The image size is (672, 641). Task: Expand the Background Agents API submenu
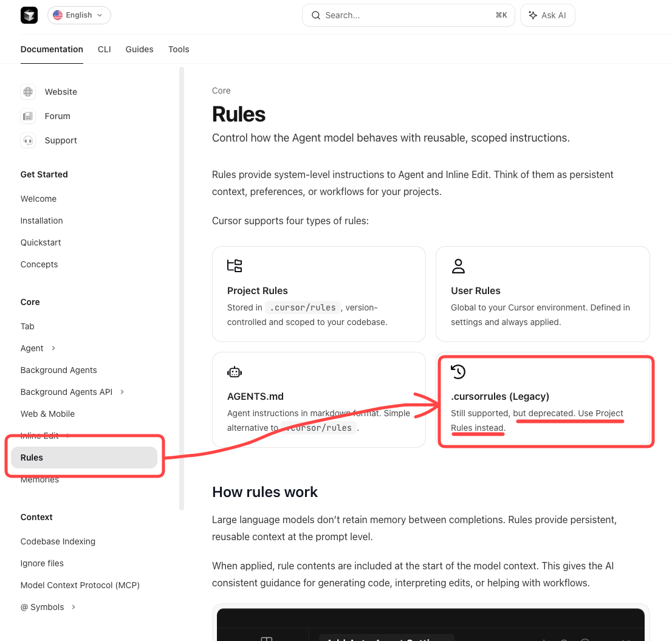(x=122, y=392)
